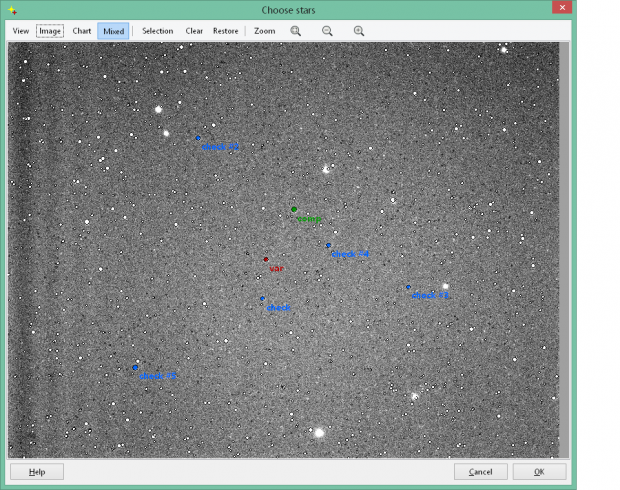Click the check #5 star marker

135,368
